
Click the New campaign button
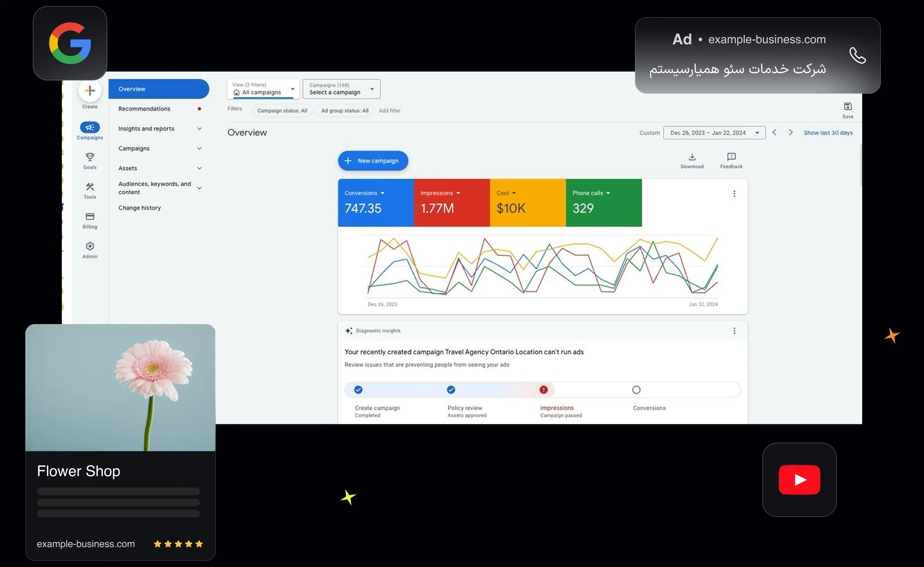point(373,161)
